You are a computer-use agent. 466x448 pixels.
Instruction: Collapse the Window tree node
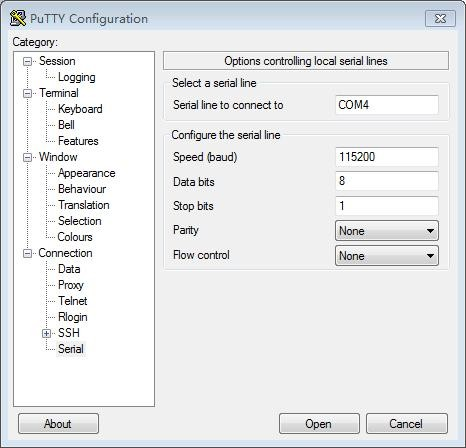pyautogui.click(x=27, y=157)
